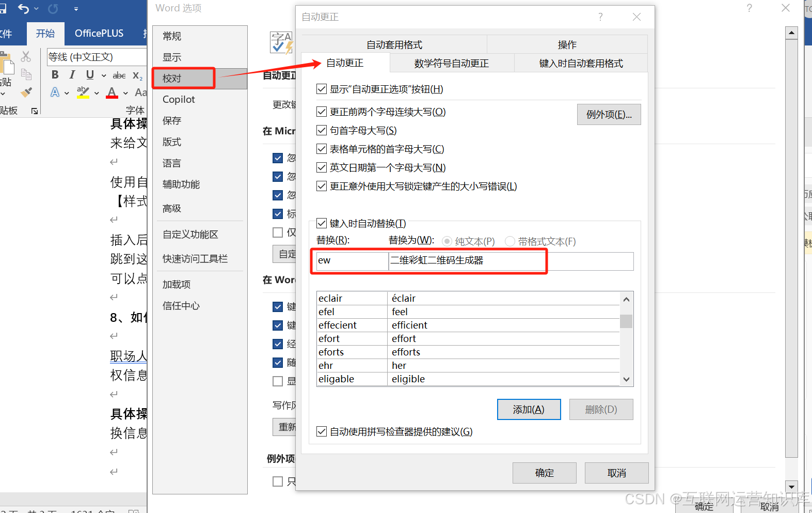Screen dimensions: 812x513
Task: Click the Bold formatting icon
Action: pos(55,75)
